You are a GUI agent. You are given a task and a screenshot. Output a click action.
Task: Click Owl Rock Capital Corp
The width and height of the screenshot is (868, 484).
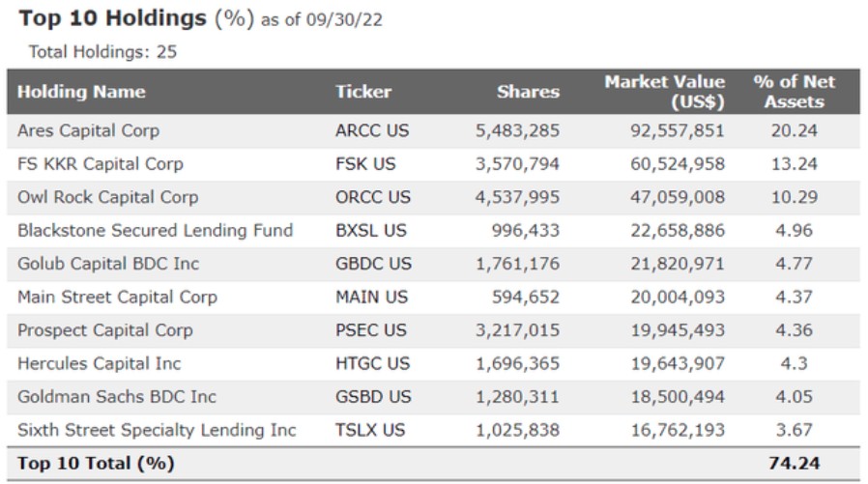pyautogui.click(x=107, y=197)
